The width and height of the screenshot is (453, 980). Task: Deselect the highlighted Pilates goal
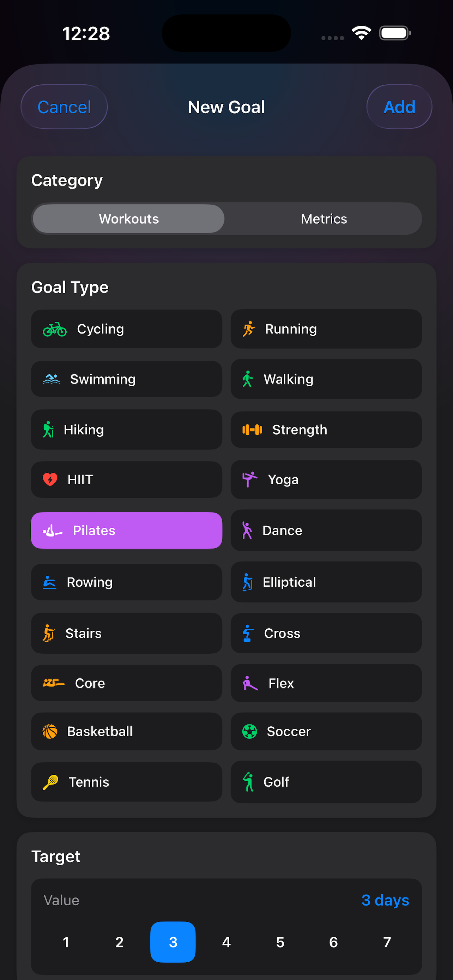point(126,530)
